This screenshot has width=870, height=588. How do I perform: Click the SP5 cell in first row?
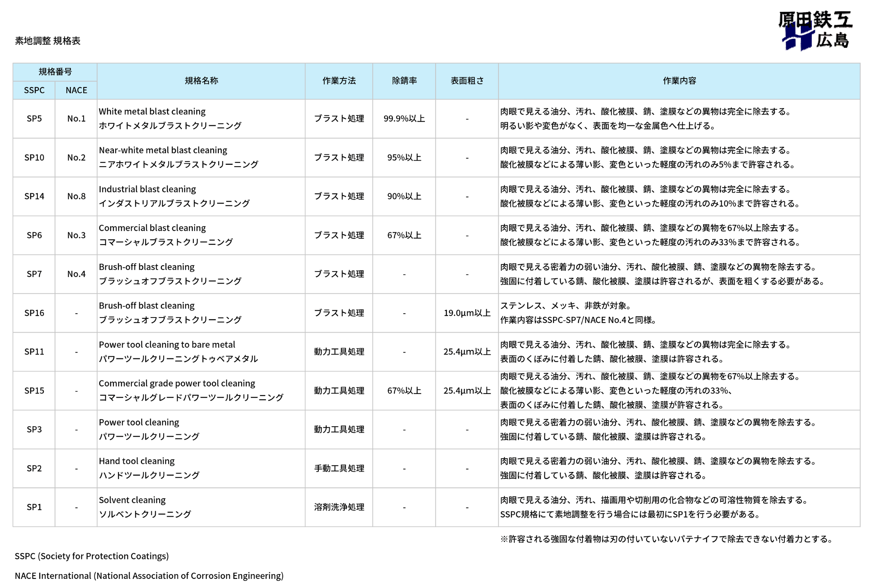coord(34,118)
